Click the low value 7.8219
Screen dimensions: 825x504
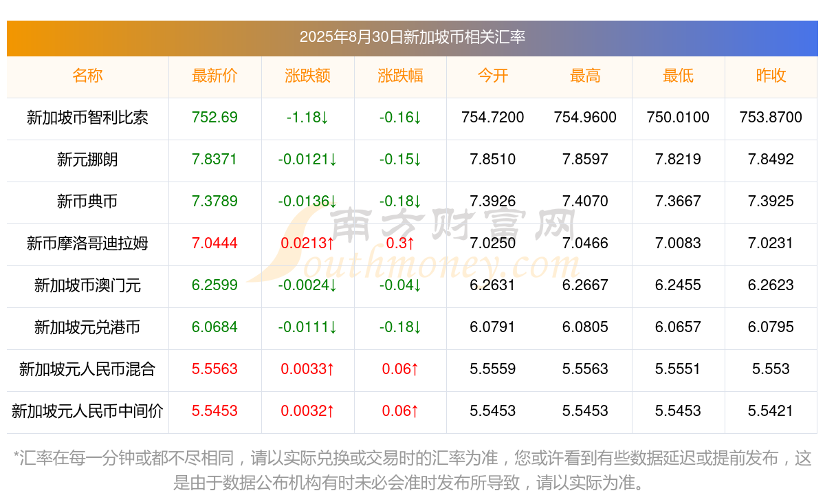pos(678,160)
